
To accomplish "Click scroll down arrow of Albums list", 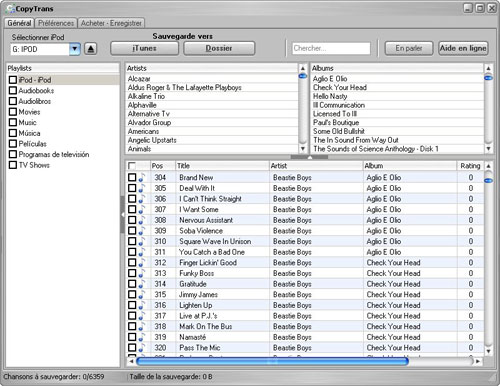I will tap(488, 149).
